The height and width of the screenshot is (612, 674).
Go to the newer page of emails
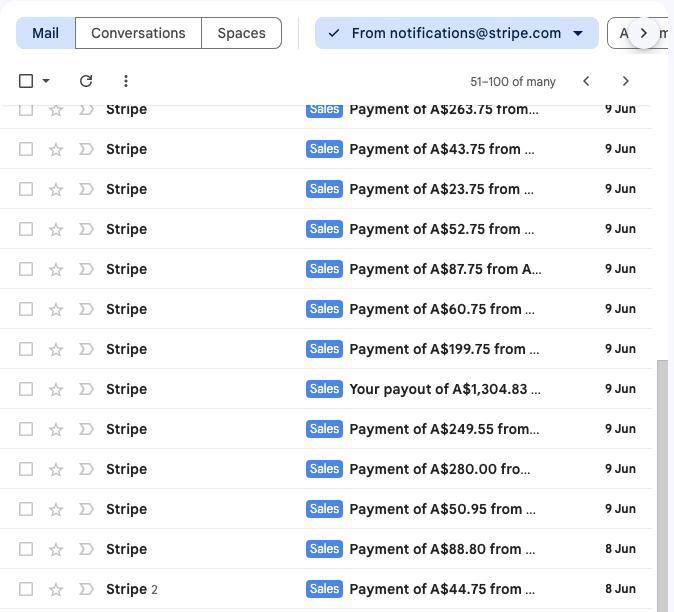click(x=587, y=81)
